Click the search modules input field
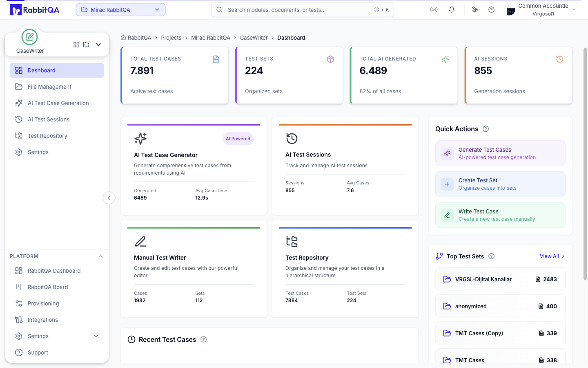Viewport: 588px width, 368px height. pos(303,10)
